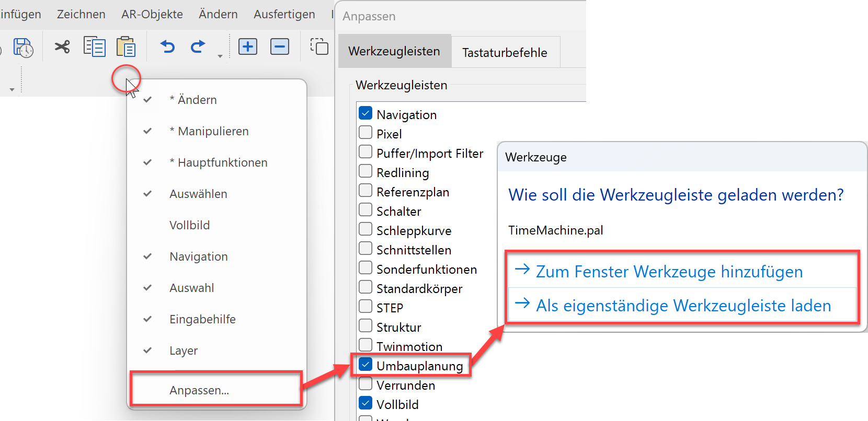
Task: Click the blue minus icon
Action: 280,46
